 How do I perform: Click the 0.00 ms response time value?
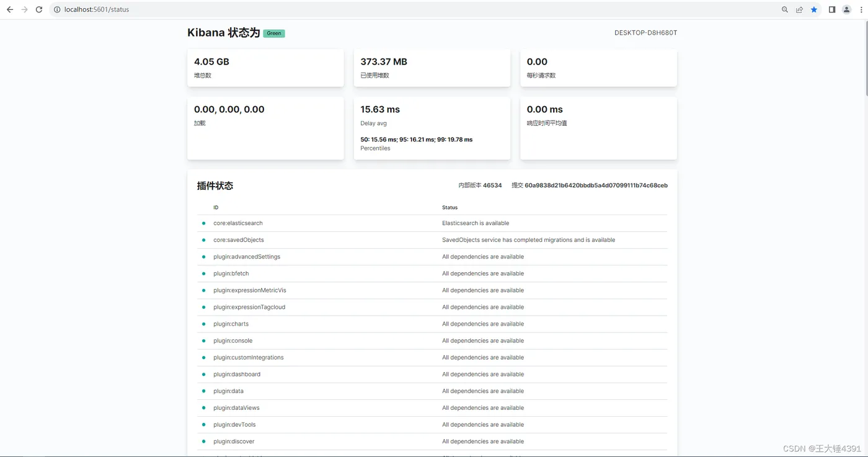(545, 109)
